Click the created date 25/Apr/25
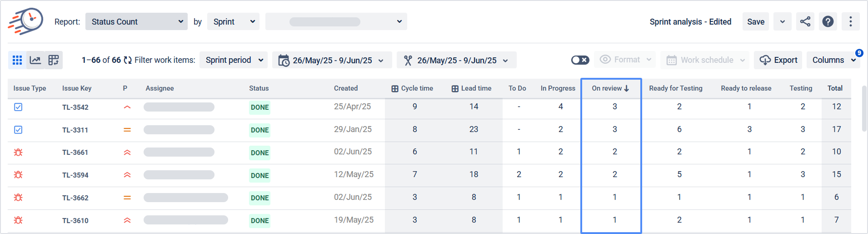This screenshot has height=234, width=868. tap(352, 107)
